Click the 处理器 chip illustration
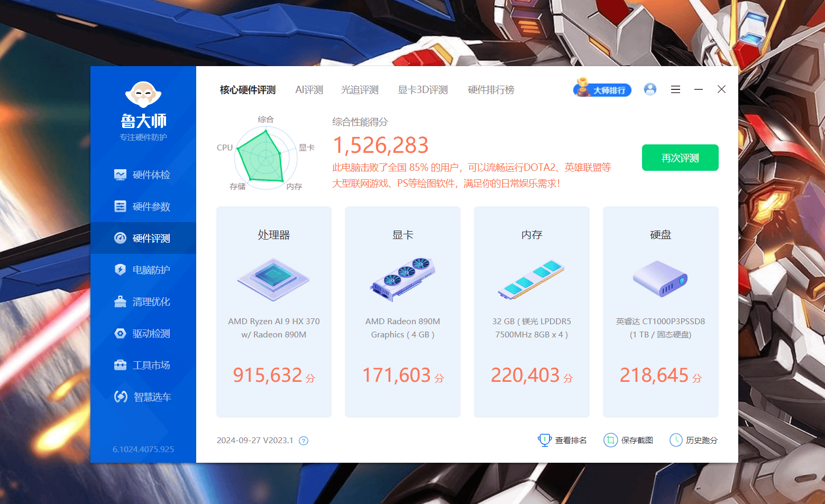Image resolution: width=825 pixels, height=504 pixels. pos(273,279)
